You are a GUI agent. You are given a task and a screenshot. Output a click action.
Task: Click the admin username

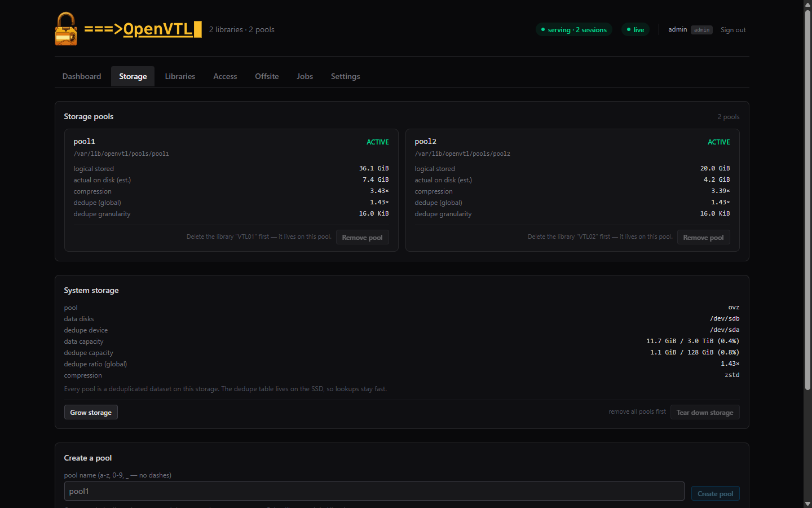(x=678, y=29)
